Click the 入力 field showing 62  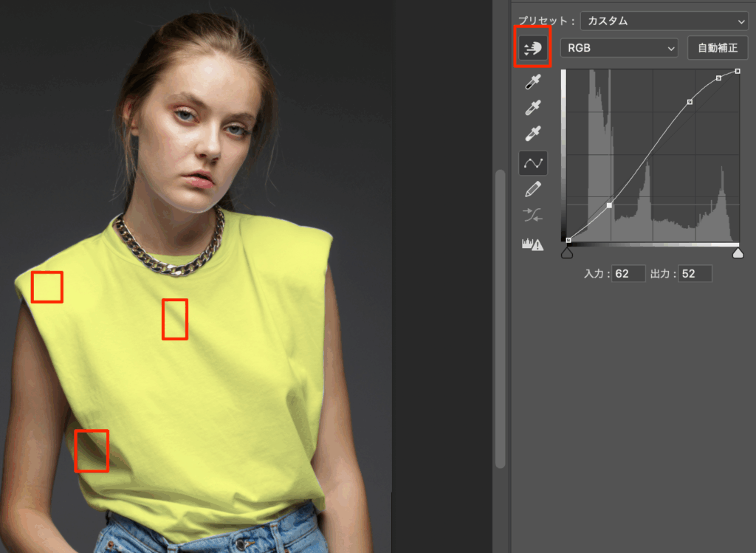[x=628, y=274]
